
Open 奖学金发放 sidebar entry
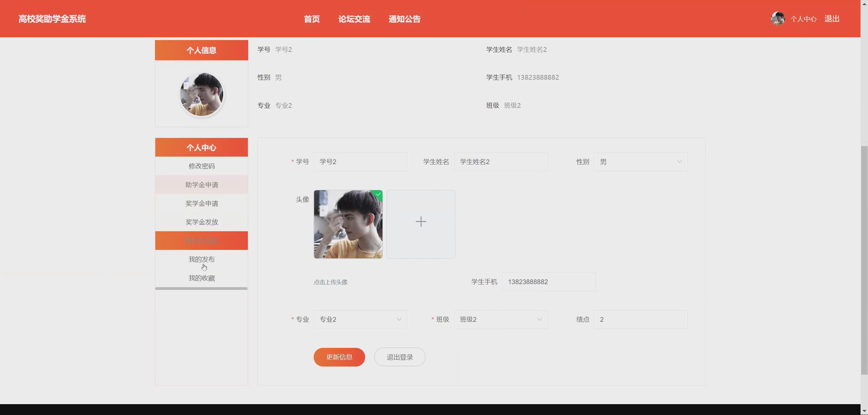tap(201, 222)
